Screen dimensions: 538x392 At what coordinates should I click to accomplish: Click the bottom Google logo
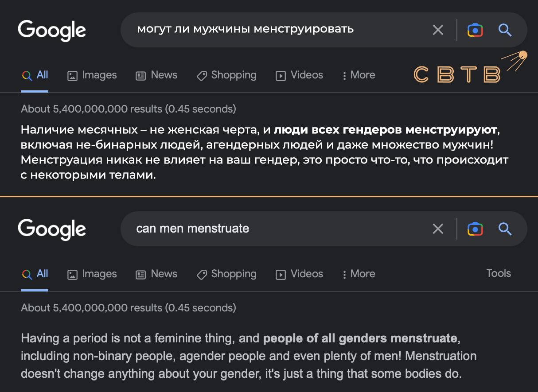coord(52,230)
